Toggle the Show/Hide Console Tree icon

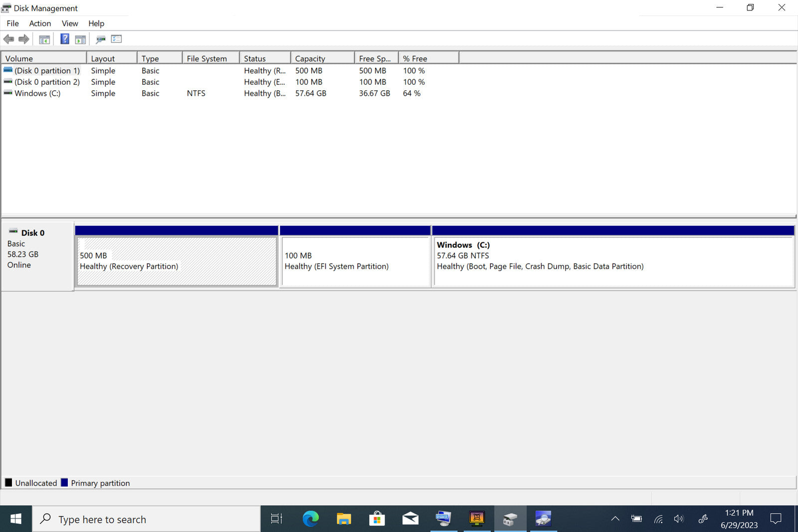click(44, 39)
